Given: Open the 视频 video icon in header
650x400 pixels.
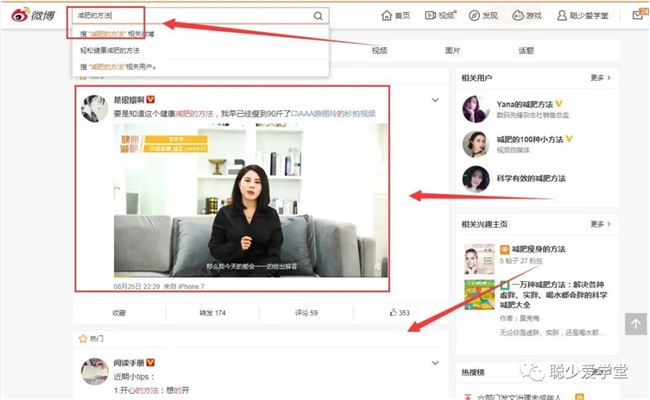Looking at the screenshot, I should pyautogui.click(x=430, y=16).
